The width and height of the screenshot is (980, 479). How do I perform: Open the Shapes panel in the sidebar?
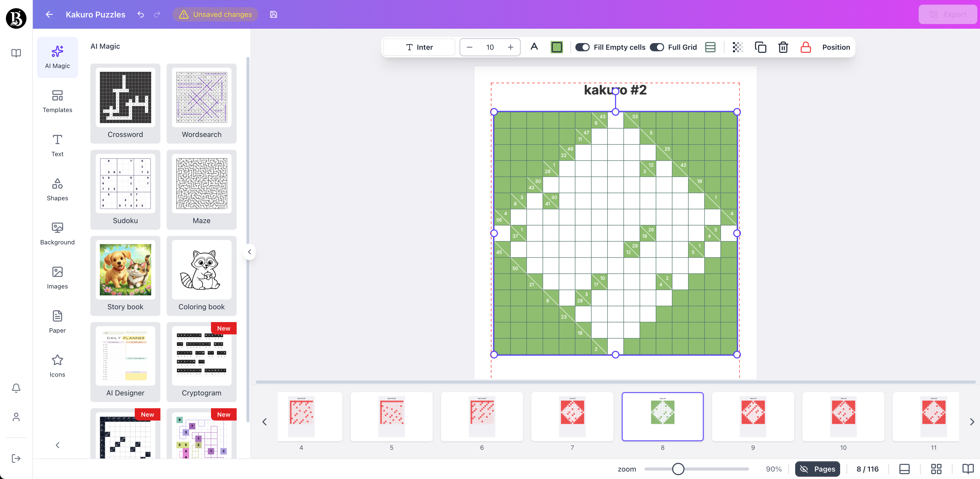tap(57, 189)
